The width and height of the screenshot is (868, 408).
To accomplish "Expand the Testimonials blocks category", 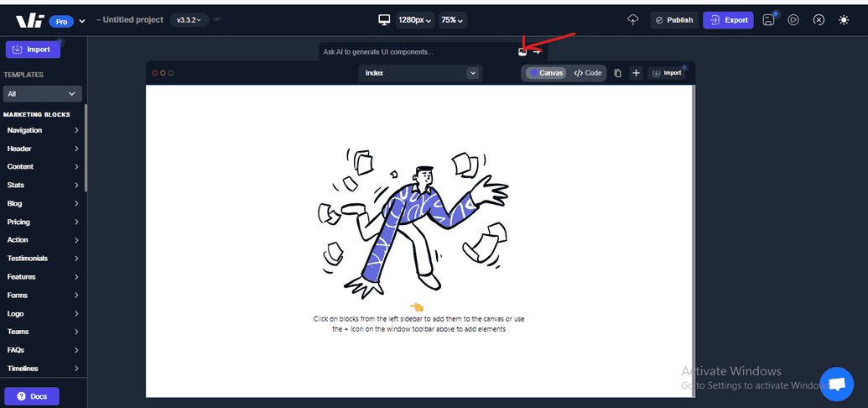I will pyautogui.click(x=42, y=259).
